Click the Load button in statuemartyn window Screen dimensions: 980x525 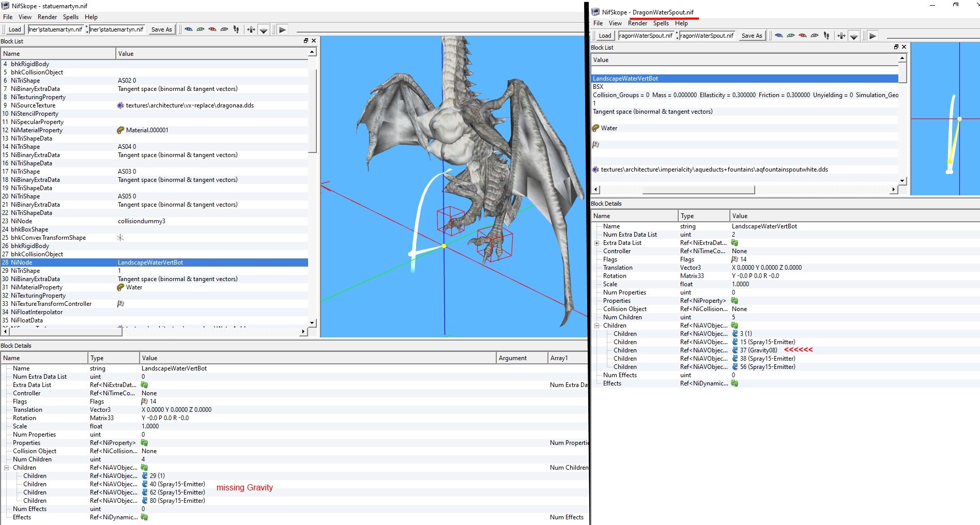click(14, 29)
